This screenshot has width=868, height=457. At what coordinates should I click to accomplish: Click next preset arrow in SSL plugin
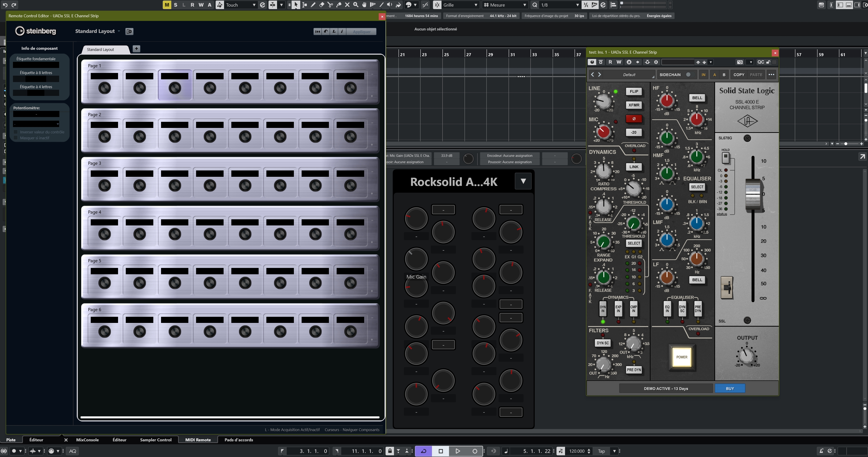599,75
